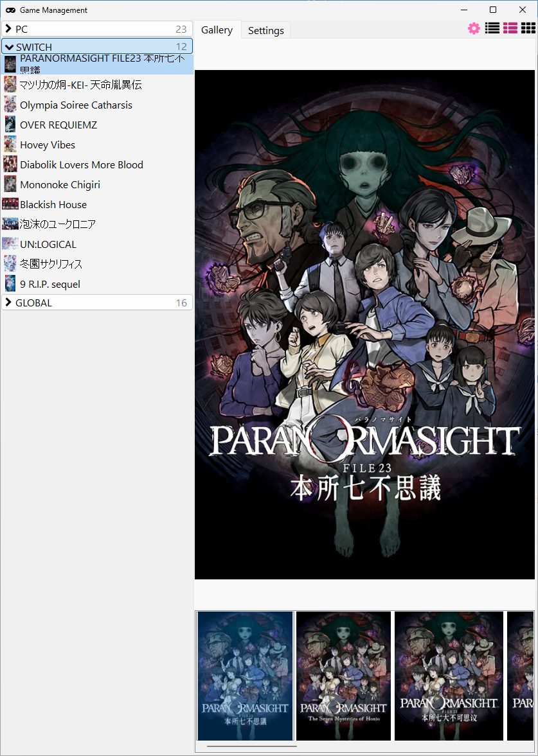Image resolution: width=538 pixels, height=756 pixels.
Task: Click the gamepad app icon in title bar
Action: click(11, 10)
